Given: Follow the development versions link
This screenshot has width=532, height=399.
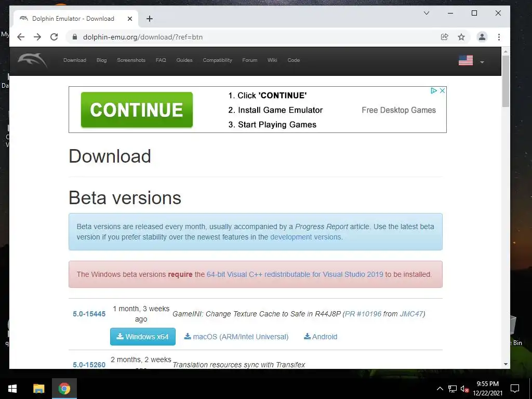Looking at the screenshot, I should [305, 237].
